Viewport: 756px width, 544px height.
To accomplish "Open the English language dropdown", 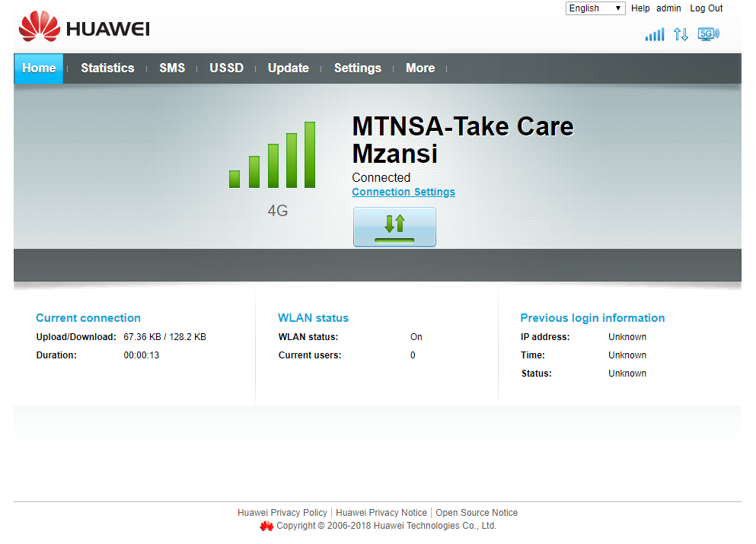I will [x=595, y=8].
